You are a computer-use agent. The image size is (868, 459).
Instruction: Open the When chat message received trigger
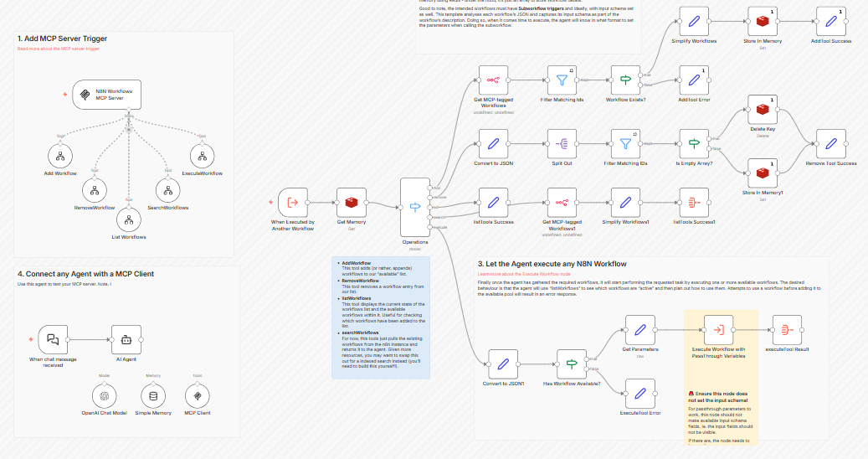53,339
